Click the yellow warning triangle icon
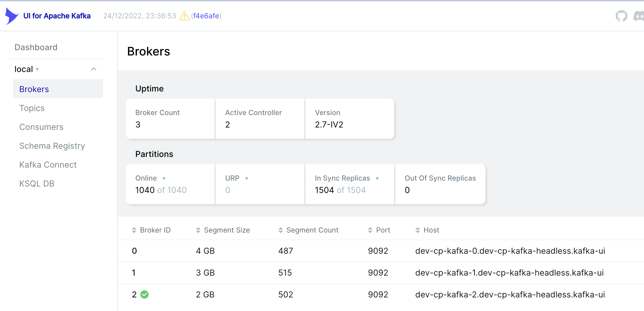 tap(185, 16)
